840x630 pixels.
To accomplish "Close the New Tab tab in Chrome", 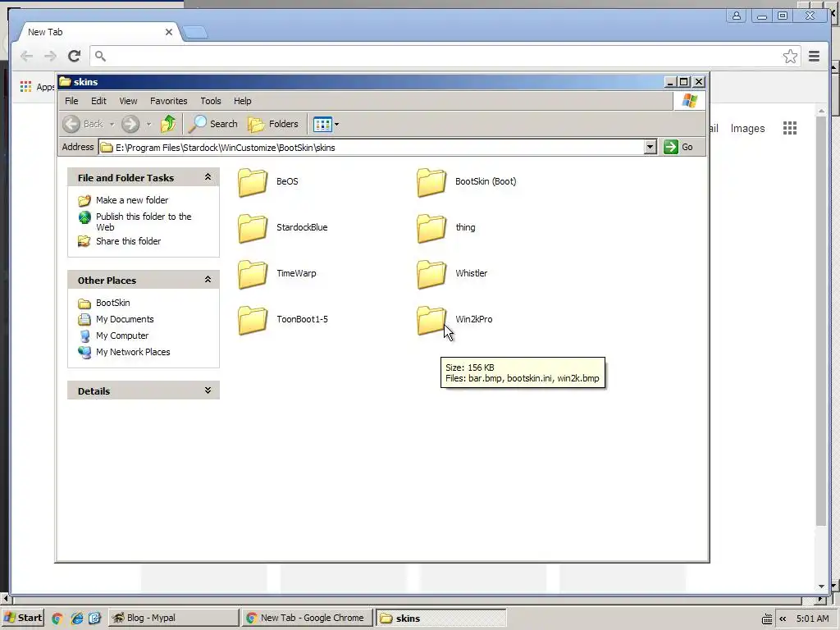I will tap(169, 32).
